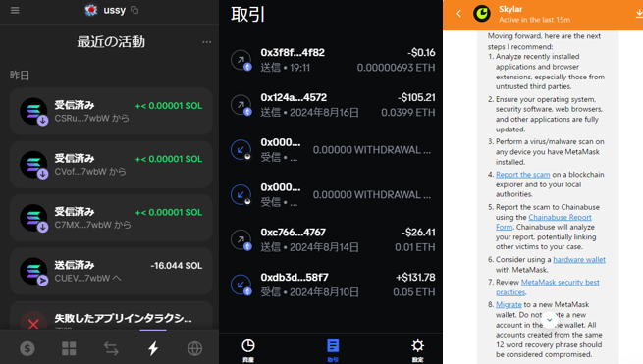
Task: Open the Report the scam link
Action: (x=523, y=175)
